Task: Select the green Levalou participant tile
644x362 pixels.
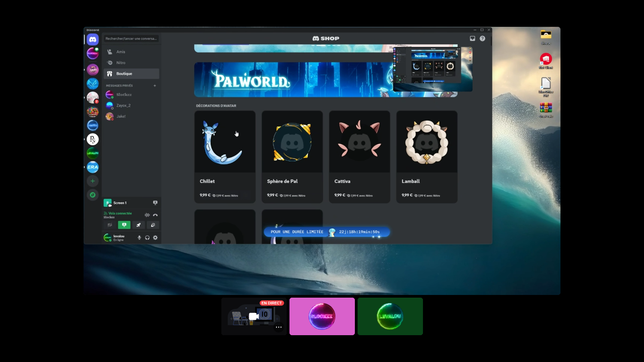Action: [390, 316]
